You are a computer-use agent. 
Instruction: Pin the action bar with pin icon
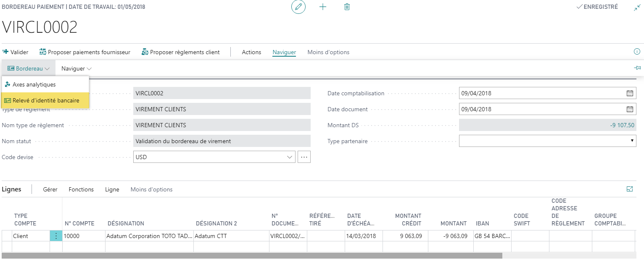click(637, 68)
